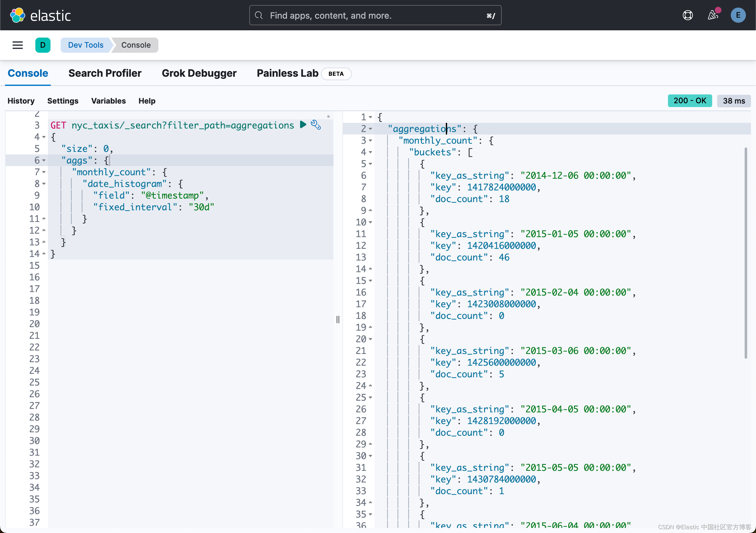Open the newsfeed party-popper icon
This screenshot has height=533, width=756.
pyautogui.click(x=713, y=15)
